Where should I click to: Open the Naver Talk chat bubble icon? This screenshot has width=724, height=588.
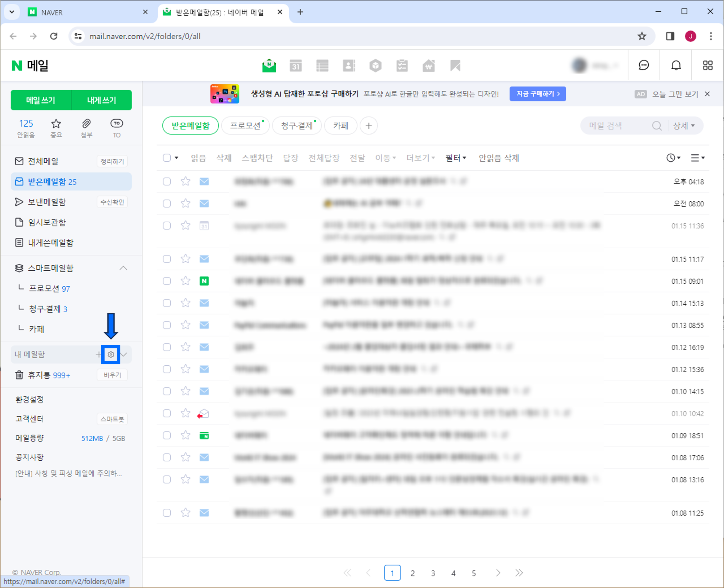tap(643, 65)
